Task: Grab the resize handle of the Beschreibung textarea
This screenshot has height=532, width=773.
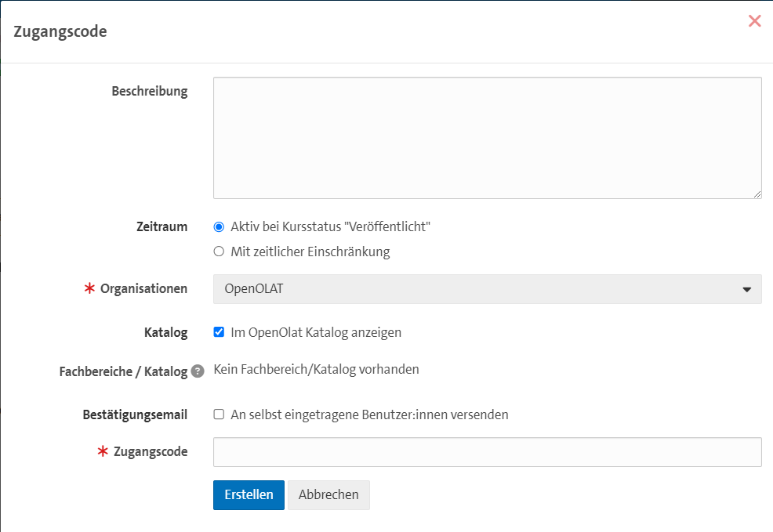Action: [x=757, y=194]
